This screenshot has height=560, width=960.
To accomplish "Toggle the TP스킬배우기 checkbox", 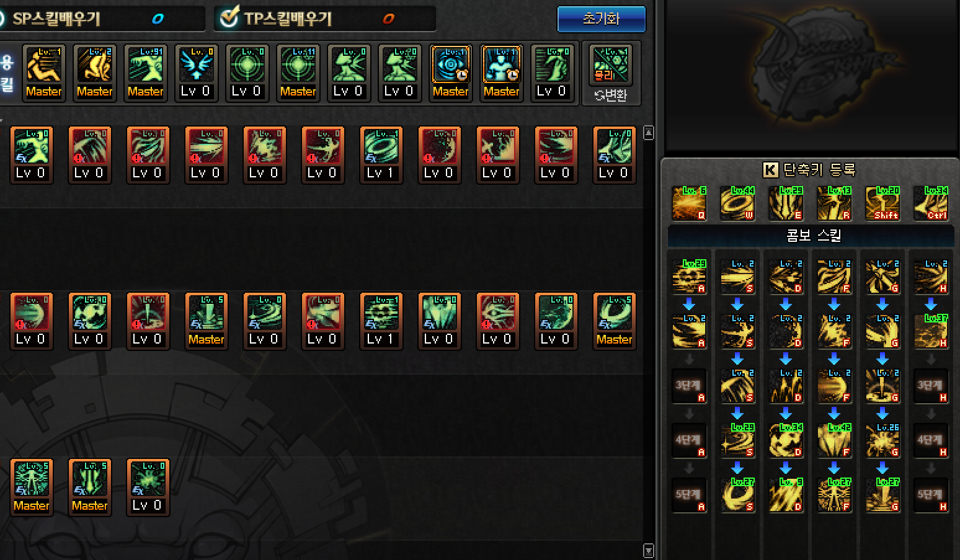I will (x=229, y=17).
